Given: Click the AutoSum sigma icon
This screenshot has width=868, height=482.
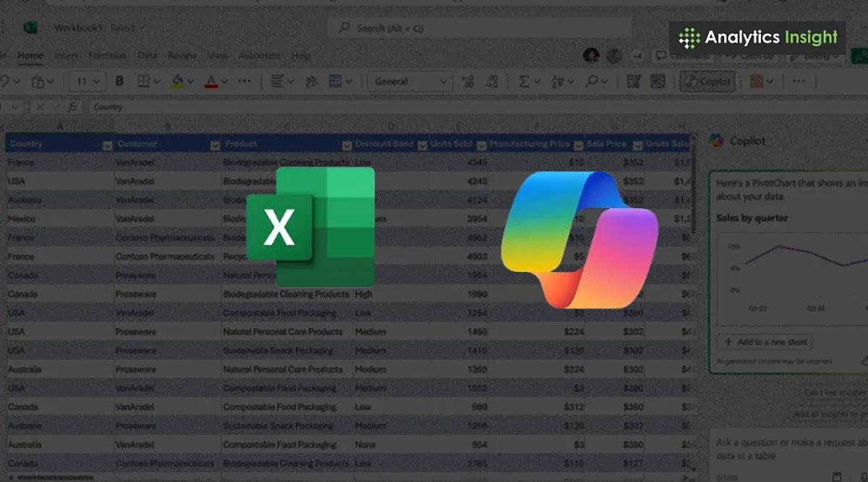Looking at the screenshot, I should [524, 81].
